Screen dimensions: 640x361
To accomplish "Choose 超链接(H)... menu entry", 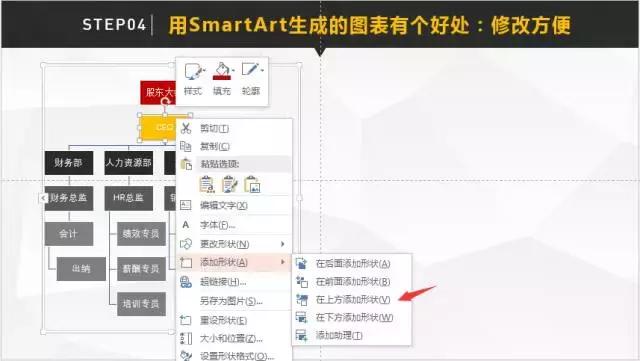I will click(x=223, y=282).
